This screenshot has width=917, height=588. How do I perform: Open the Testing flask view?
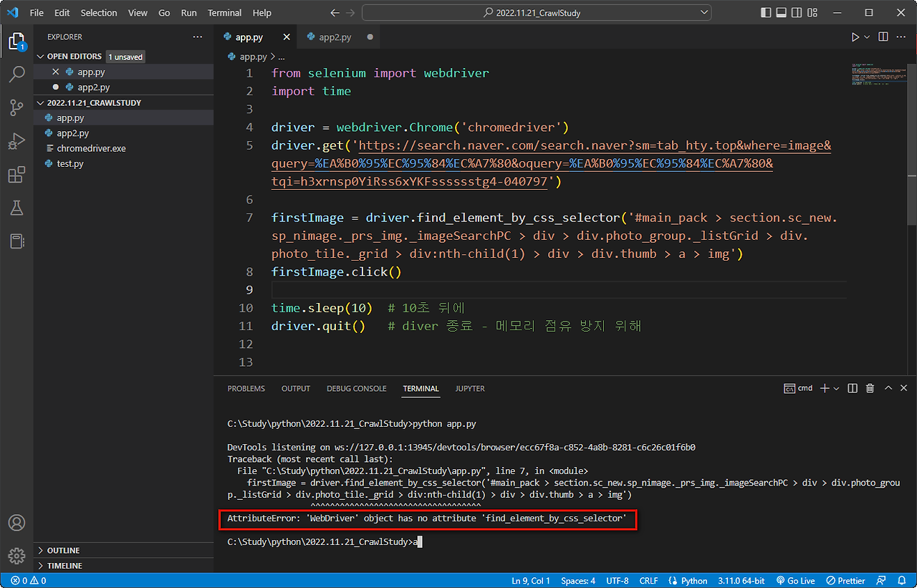coord(17,208)
